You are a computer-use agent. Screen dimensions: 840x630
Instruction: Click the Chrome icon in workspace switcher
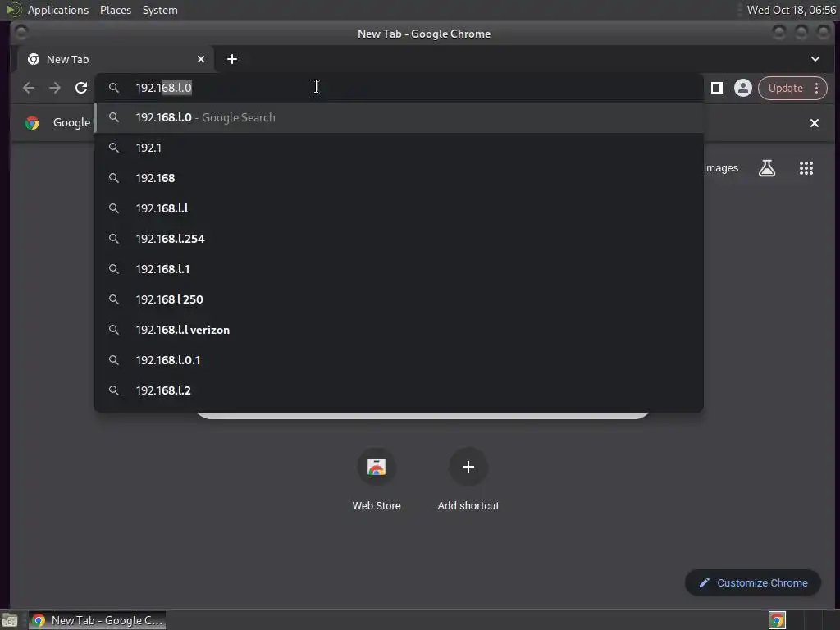coord(777,620)
